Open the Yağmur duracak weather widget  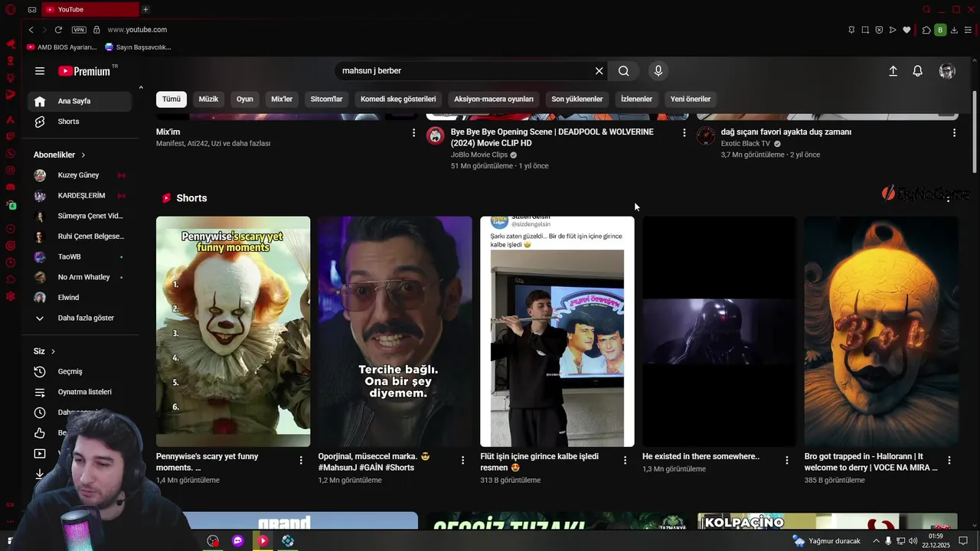click(827, 541)
